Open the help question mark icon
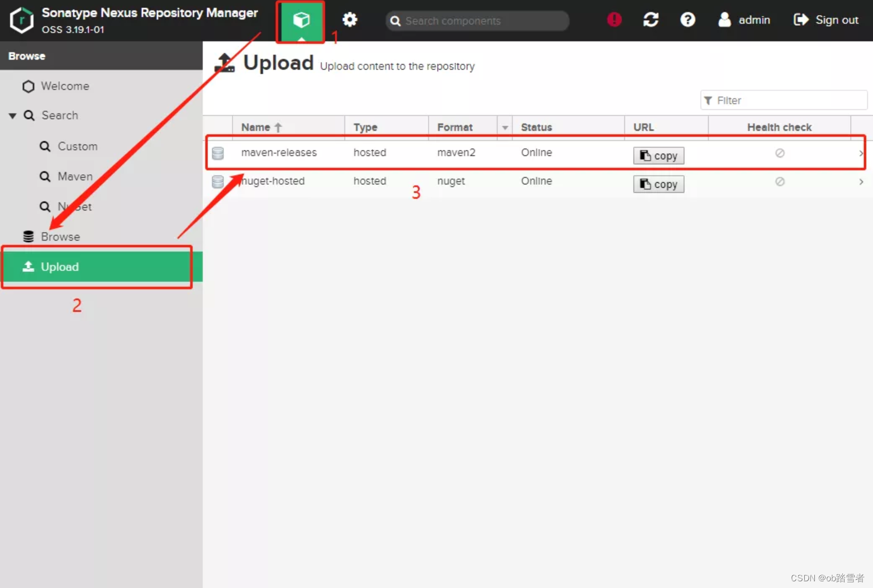This screenshot has height=588, width=873. click(x=688, y=20)
